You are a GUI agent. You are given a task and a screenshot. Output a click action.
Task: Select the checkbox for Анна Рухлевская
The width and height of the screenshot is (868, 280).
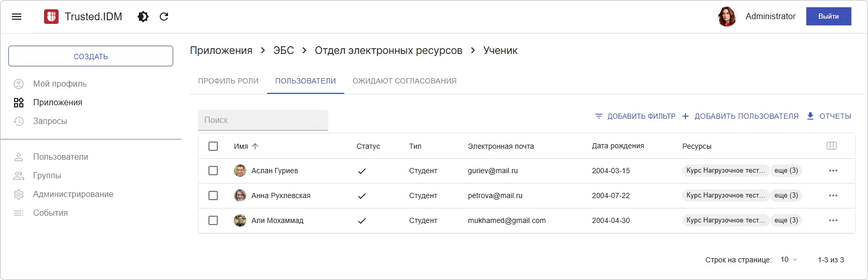pos(213,195)
